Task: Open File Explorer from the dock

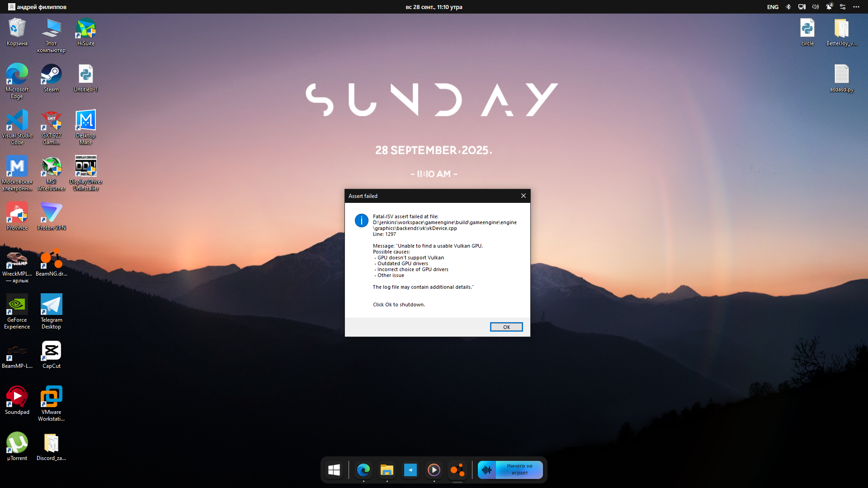Action: (387, 470)
